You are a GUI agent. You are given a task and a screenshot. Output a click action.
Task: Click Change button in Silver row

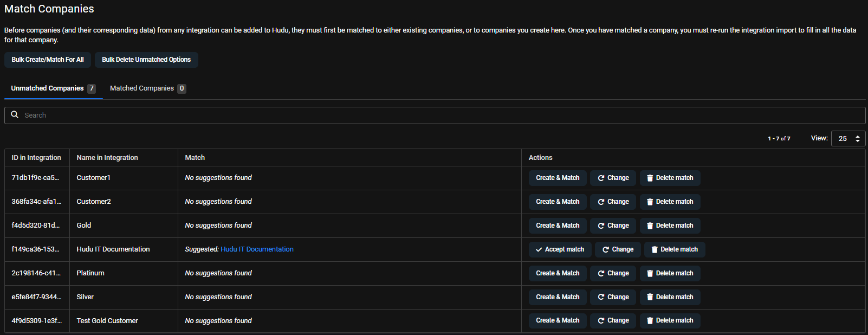coord(613,297)
